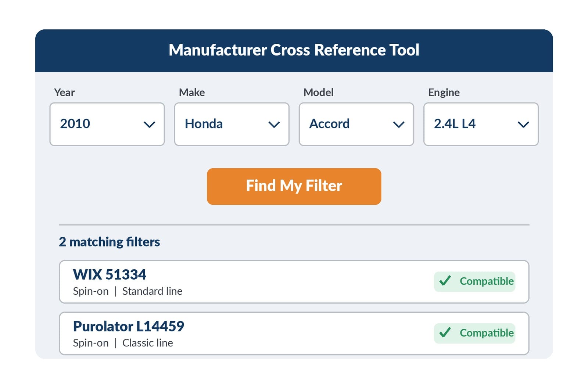Click the Compatible badge for WIX 51334
Viewport: 588px width, 388px height.
[x=474, y=281]
